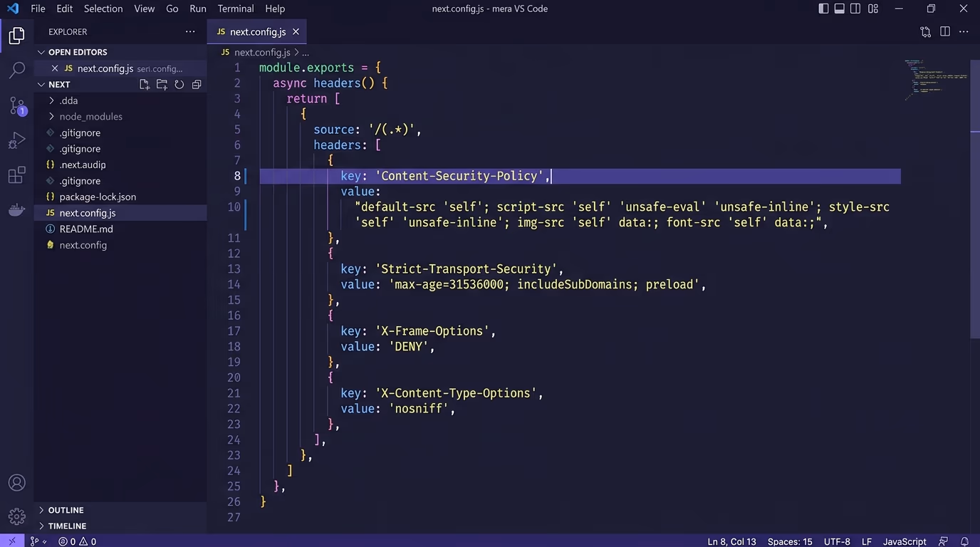Toggle primary side bar visibility

click(x=823, y=9)
